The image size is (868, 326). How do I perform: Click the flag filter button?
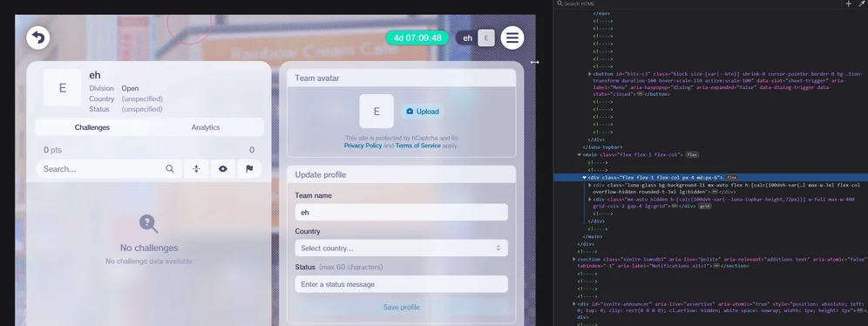[x=249, y=169]
